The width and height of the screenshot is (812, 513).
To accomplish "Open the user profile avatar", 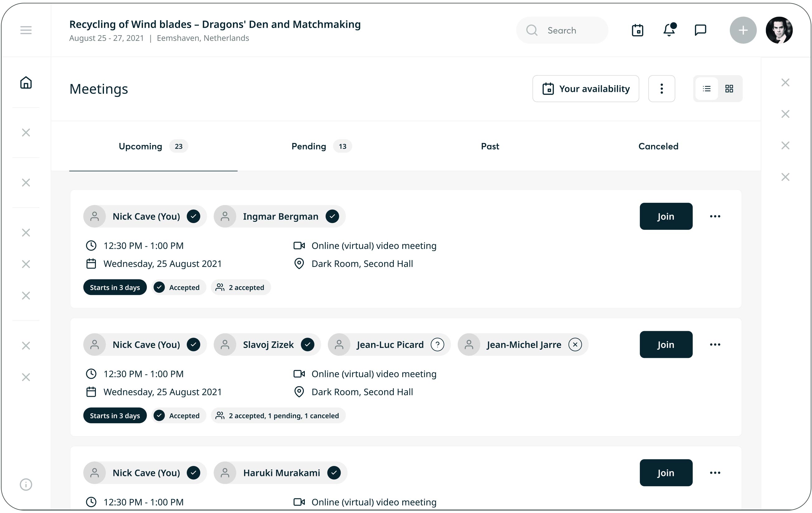I will 779,30.
